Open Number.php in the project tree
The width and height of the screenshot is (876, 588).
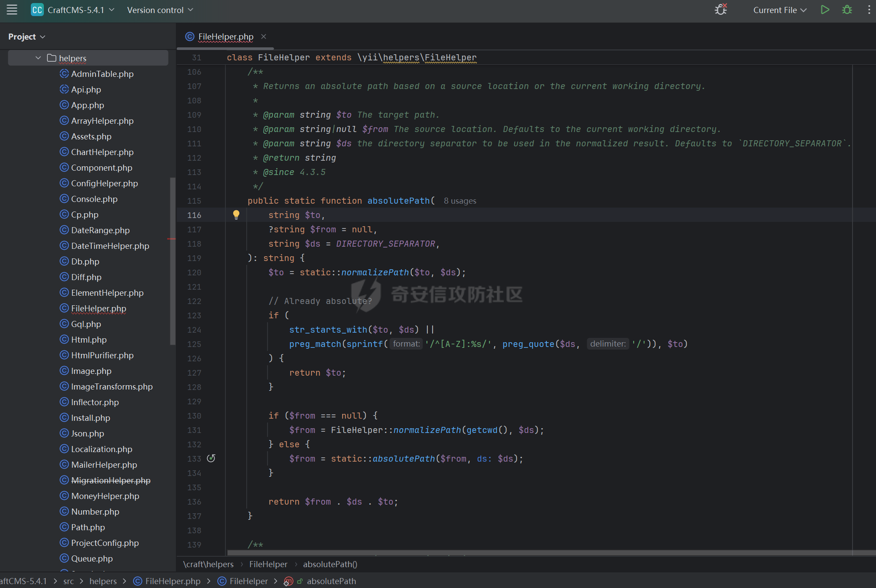(x=95, y=512)
